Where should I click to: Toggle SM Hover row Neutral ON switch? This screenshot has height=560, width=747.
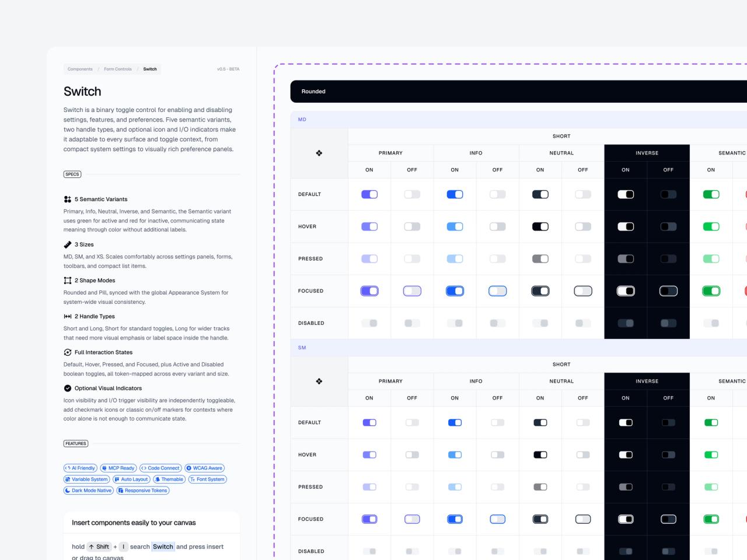(540, 454)
